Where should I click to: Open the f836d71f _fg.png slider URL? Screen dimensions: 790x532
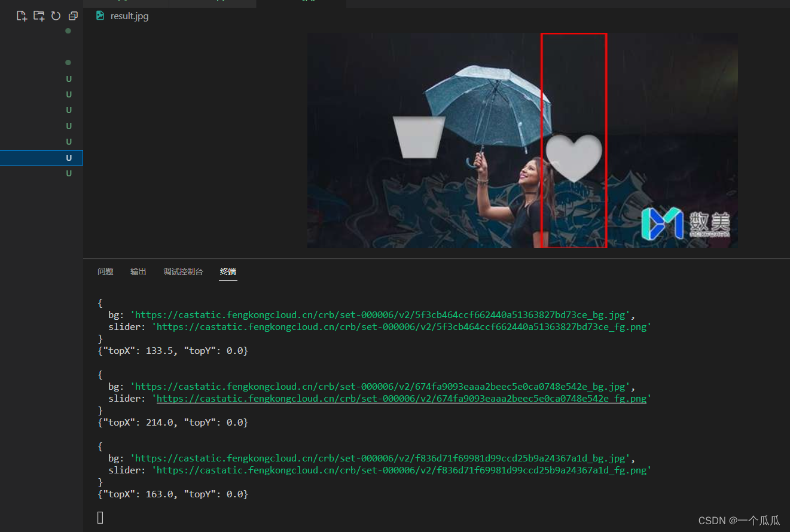(x=401, y=470)
